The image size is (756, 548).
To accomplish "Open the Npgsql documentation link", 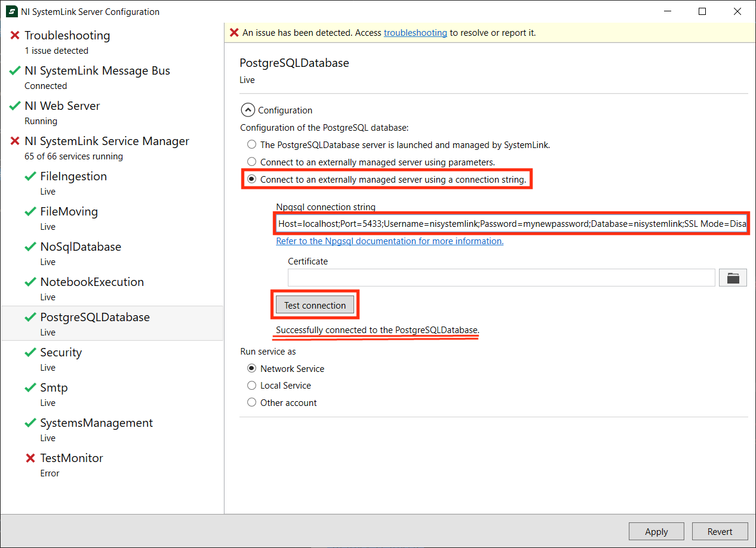I will coord(390,241).
